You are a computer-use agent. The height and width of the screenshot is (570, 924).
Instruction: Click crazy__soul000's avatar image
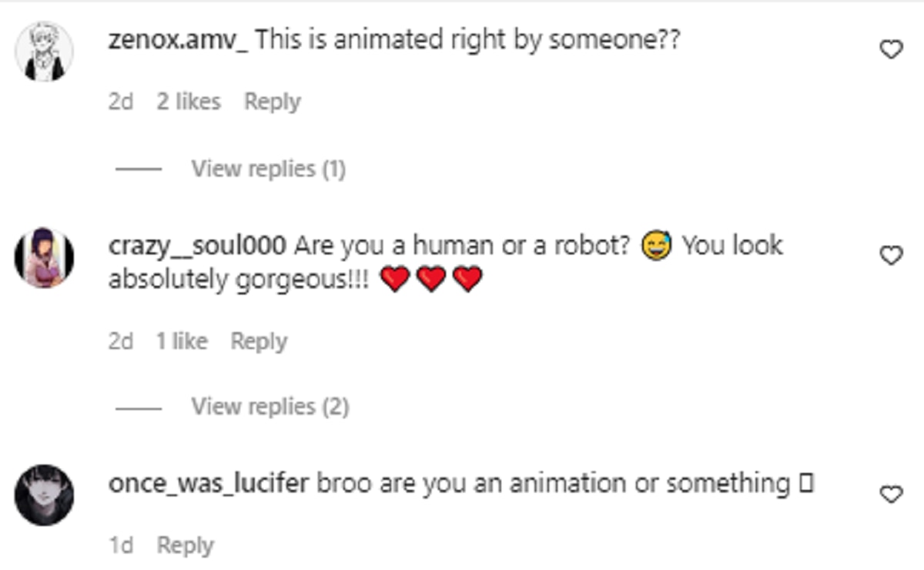[45, 258]
